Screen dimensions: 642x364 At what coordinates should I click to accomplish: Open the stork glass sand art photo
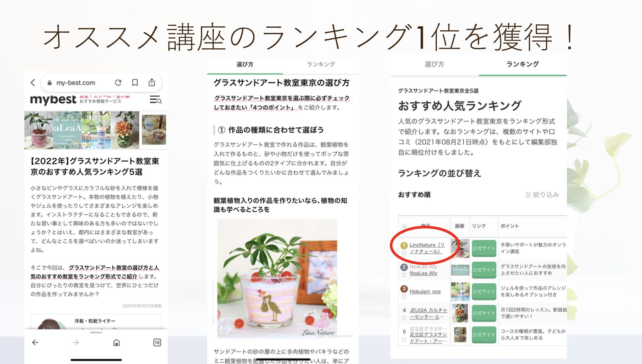(277, 279)
